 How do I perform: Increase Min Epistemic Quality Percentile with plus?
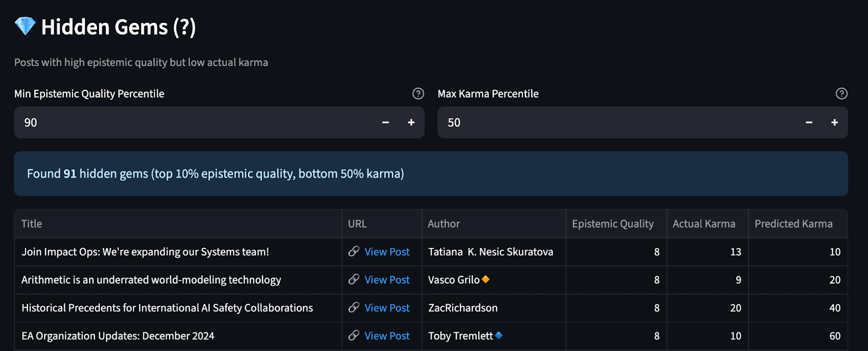pyautogui.click(x=411, y=123)
